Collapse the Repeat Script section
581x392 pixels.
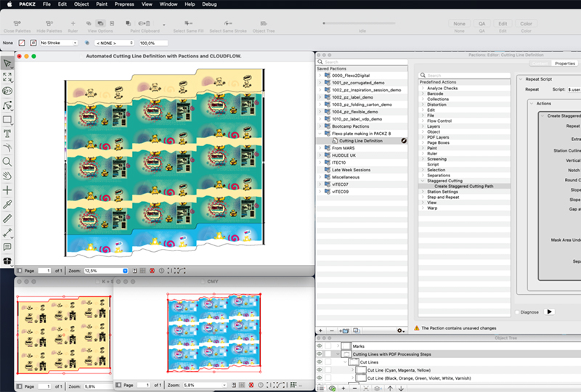(x=521, y=79)
